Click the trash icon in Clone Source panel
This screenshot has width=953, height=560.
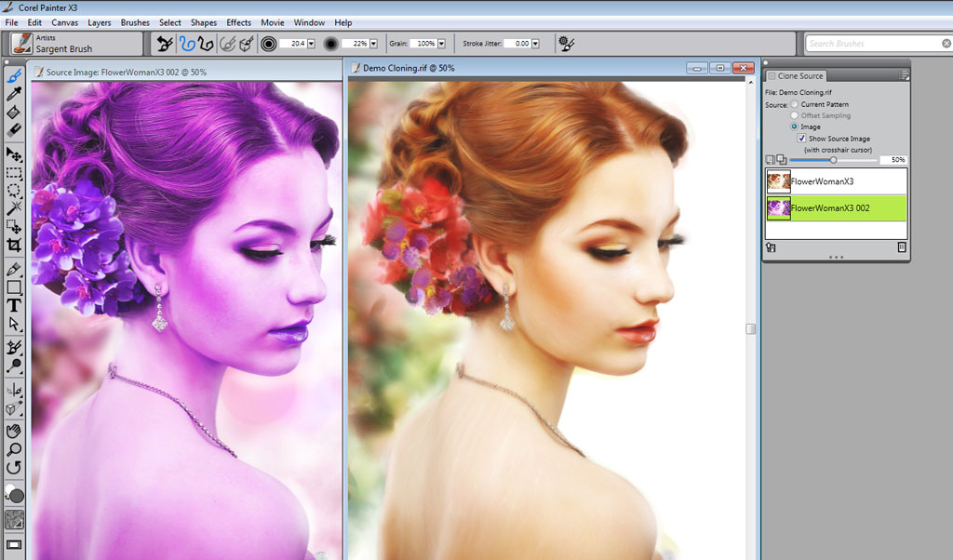click(x=901, y=247)
